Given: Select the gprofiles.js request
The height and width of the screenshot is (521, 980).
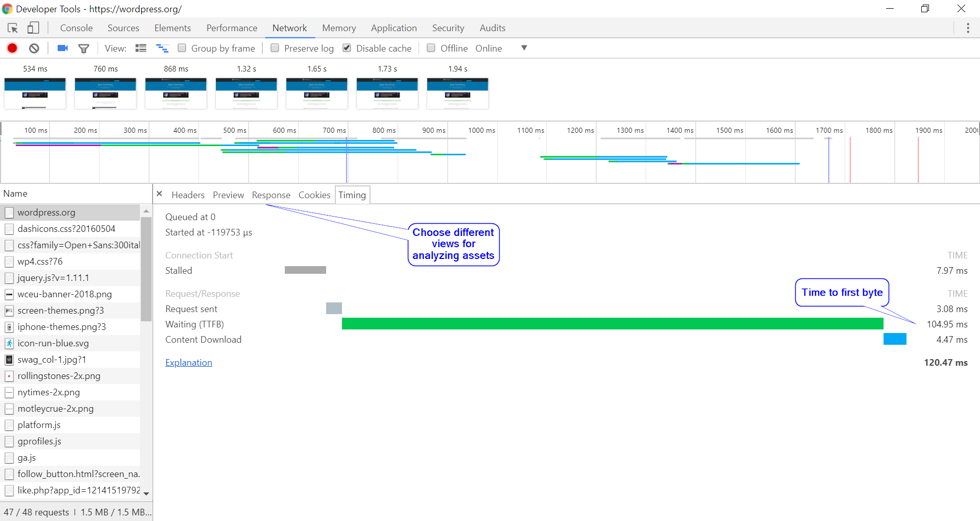Looking at the screenshot, I should (70, 441).
